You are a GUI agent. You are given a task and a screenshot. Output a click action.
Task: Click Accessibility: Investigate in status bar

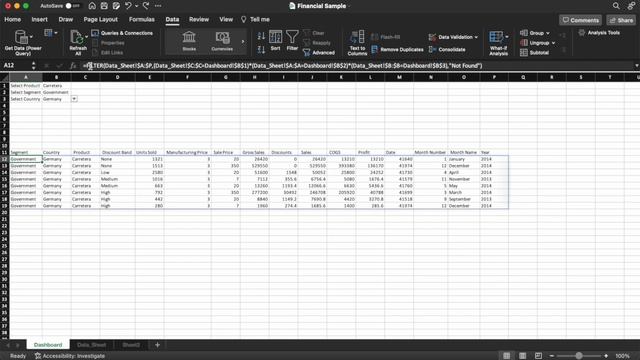point(70,356)
